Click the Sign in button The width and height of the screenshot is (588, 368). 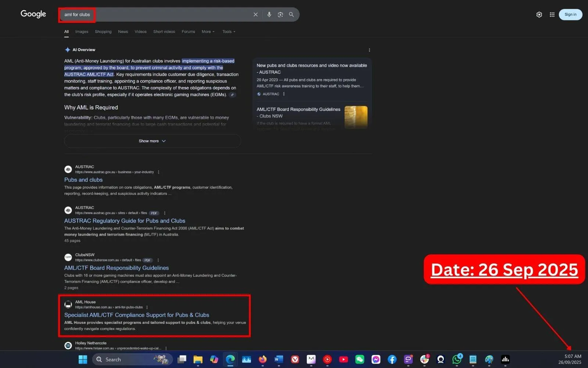570,14
